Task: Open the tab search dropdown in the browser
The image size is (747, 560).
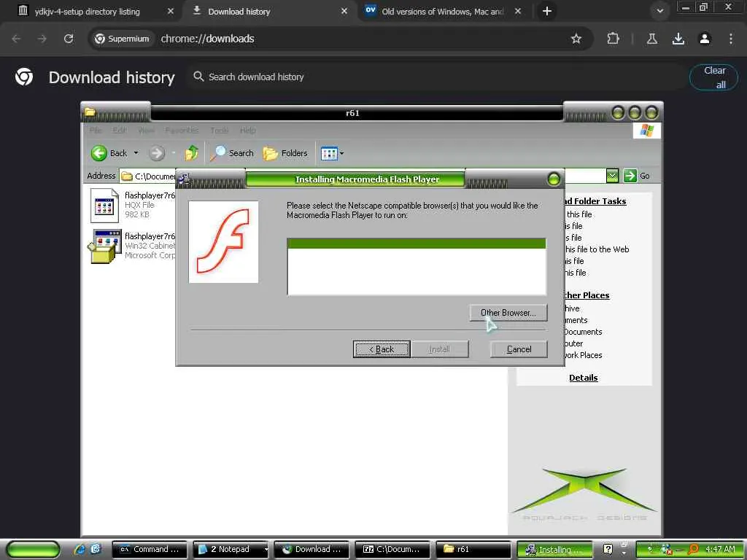Action: coord(659,11)
